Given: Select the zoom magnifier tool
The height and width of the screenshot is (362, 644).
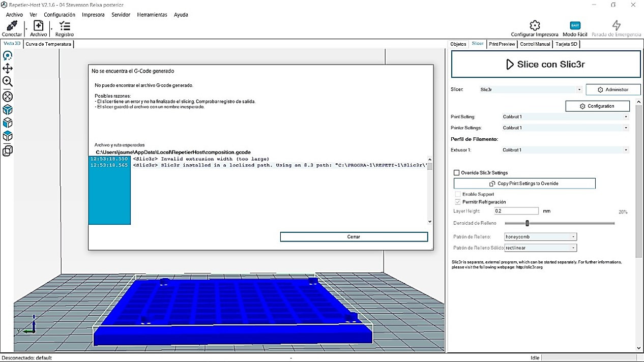Looking at the screenshot, I should (x=8, y=82).
